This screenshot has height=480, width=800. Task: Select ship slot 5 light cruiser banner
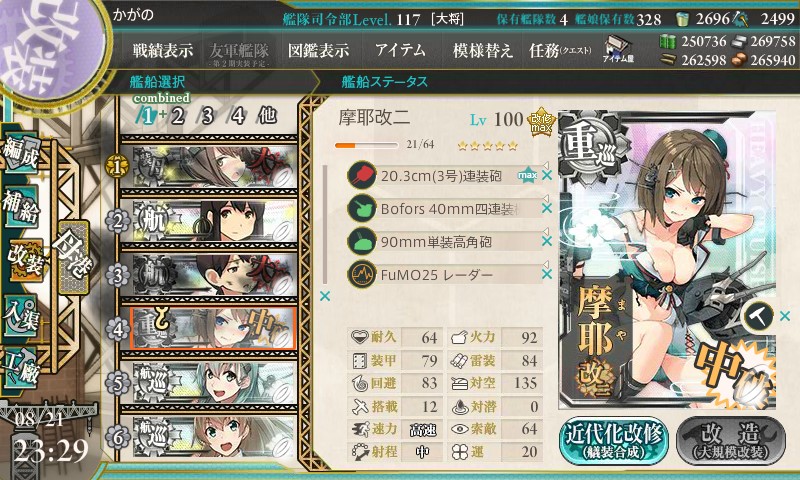(209, 383)
